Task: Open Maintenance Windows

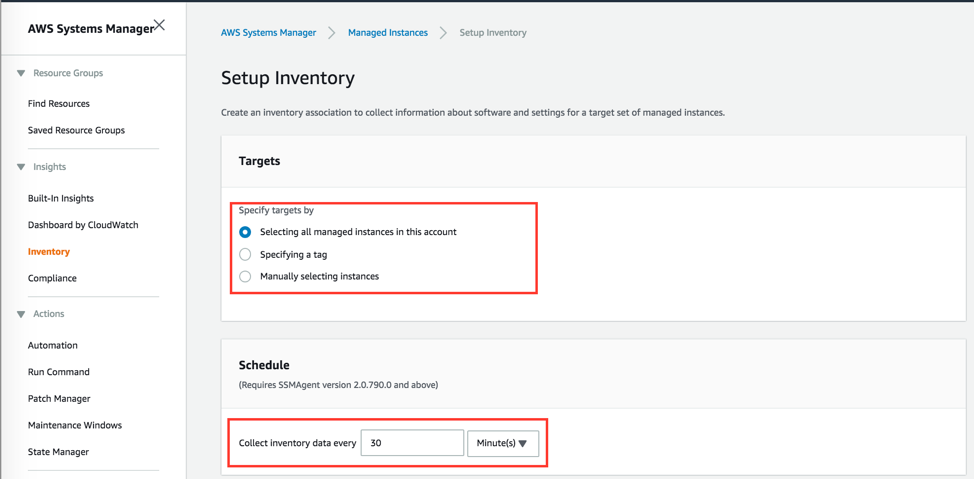Action: [75, 426]
